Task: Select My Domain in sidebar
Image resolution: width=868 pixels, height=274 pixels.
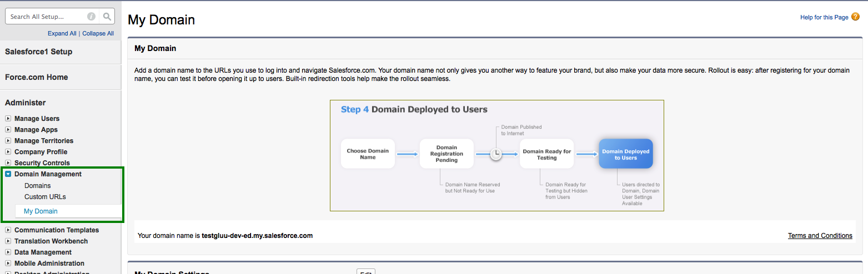Action: pyautogui.click(x=41, y=211)
